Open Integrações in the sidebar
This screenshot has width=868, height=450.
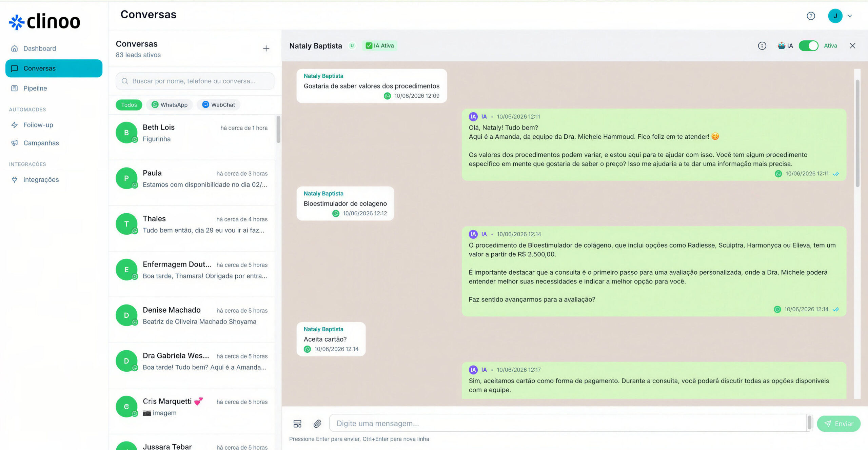[54, 179]
